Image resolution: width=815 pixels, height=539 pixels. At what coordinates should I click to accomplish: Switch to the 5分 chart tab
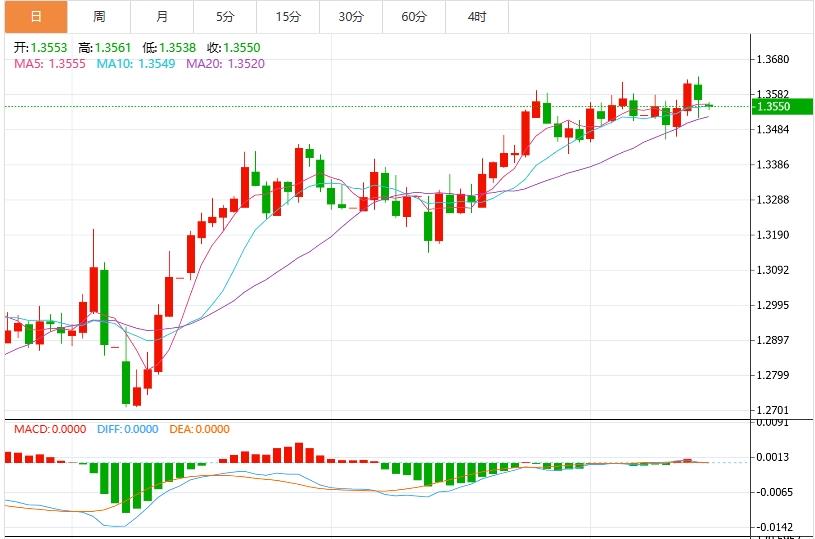(x=225, y=17)
